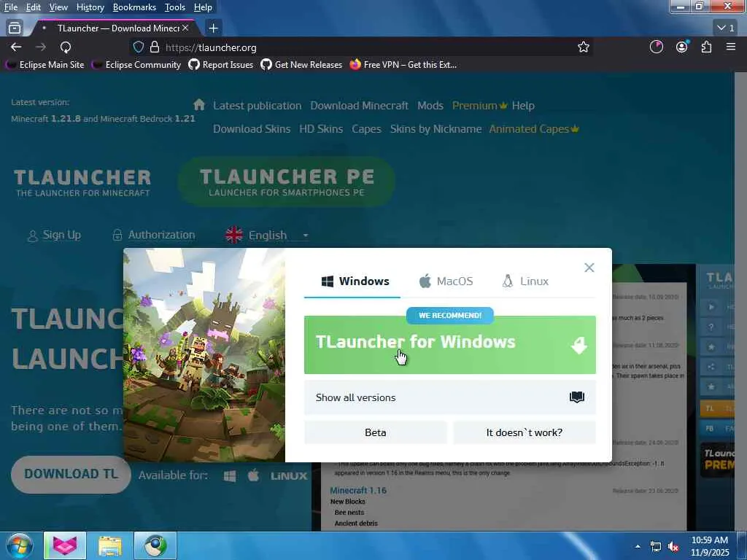Open the extensions puzzle icon

pyautogui.click(x=706, y=47)
